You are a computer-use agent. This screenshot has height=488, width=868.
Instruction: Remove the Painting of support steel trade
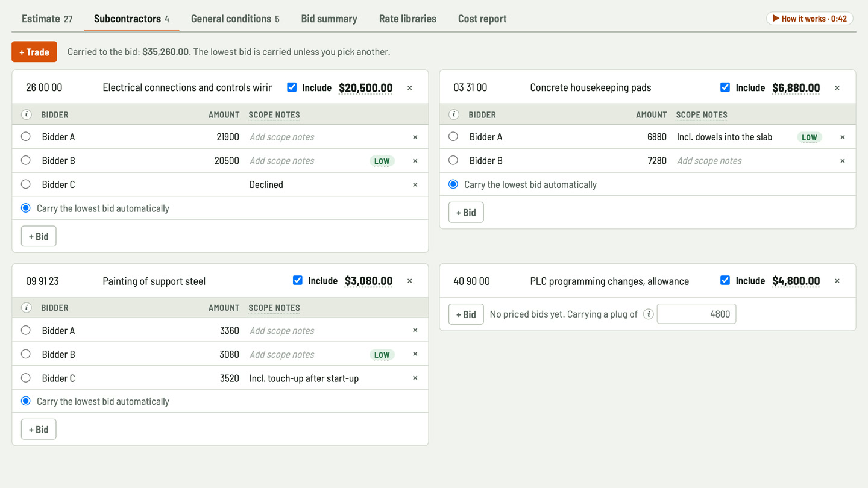pos(410,281)
